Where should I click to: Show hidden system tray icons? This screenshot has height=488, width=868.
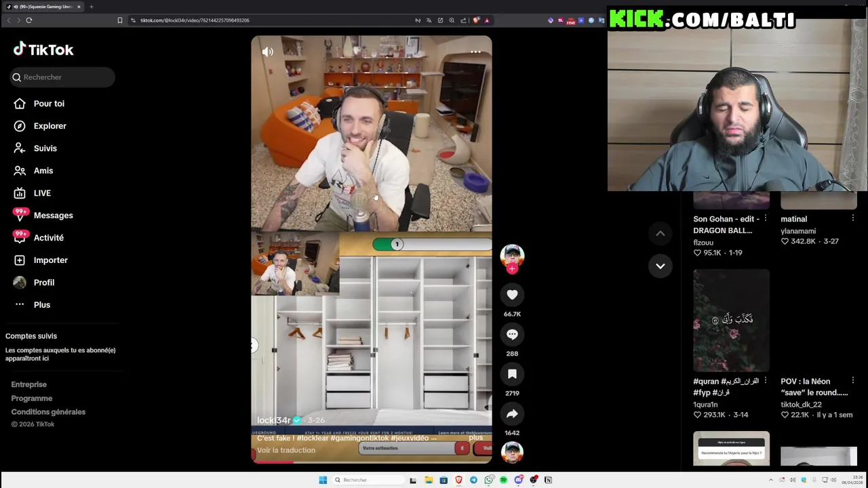770,480
